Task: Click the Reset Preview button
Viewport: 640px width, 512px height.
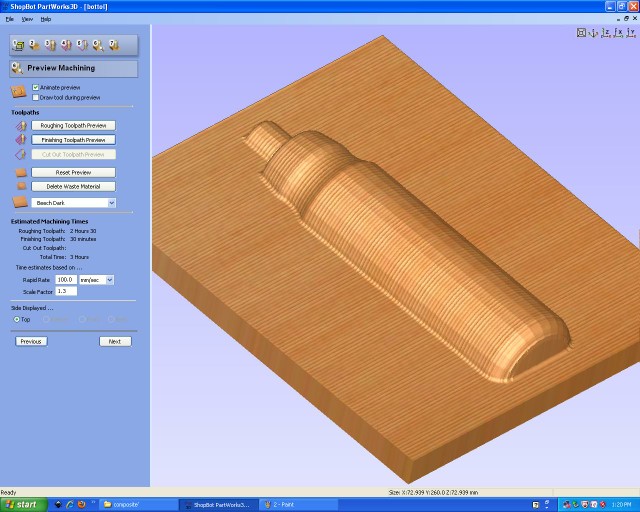Action: (x=73, y=173)
